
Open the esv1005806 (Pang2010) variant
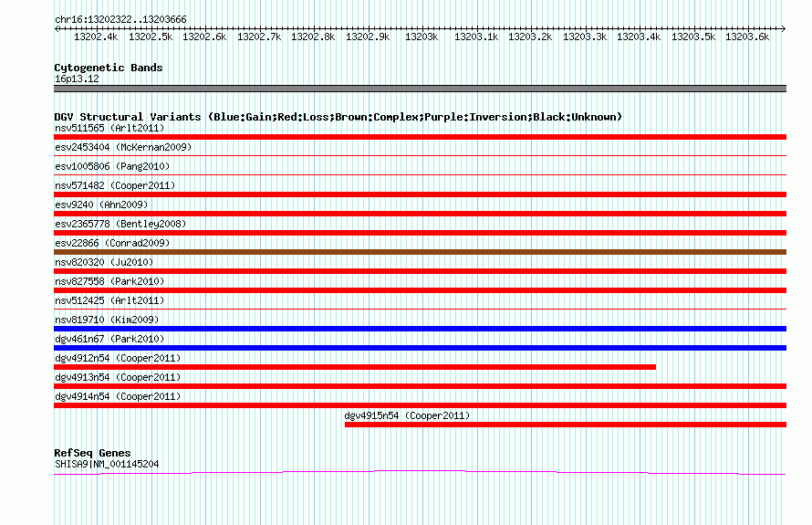point(112,166)
